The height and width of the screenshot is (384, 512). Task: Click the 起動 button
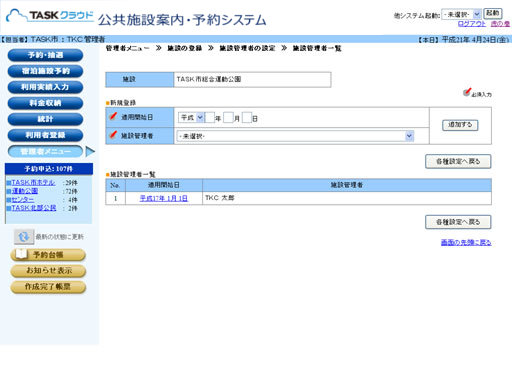pyautogui.click(x=493, y=13)
